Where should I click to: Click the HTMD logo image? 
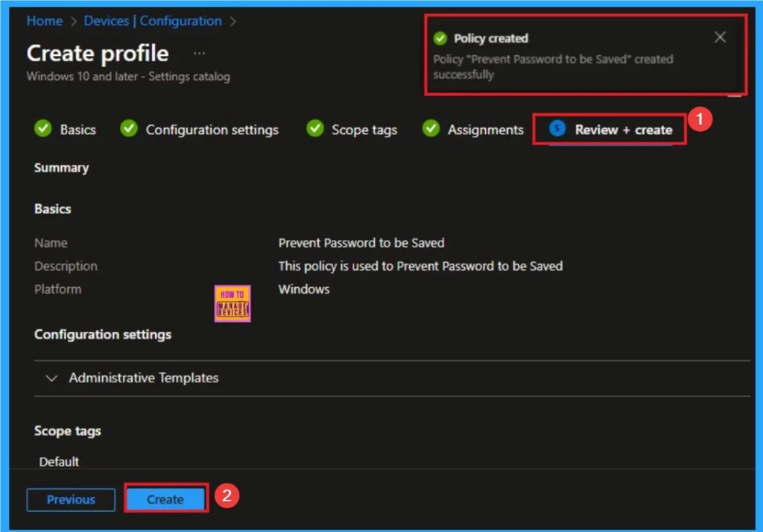point(232,303)
